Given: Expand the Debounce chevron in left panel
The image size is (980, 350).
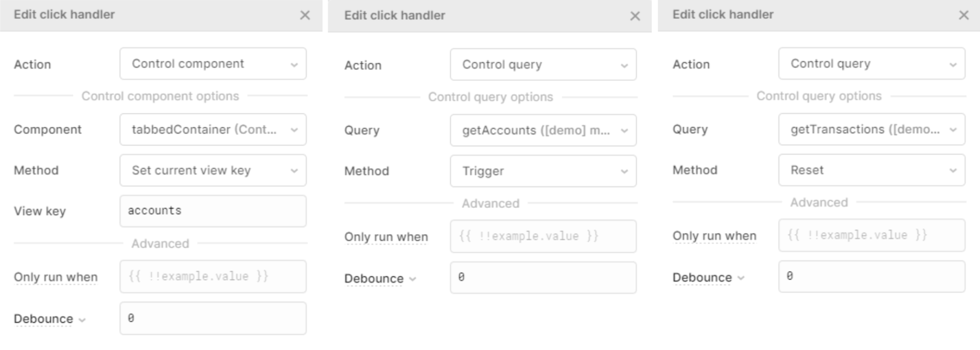Looking at the screenshot, I should pos(82,320).
